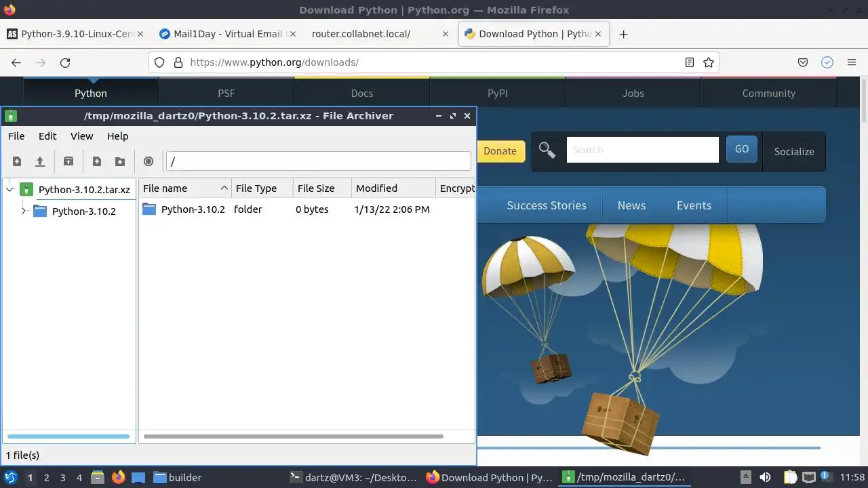Open the Events nav link
The height and width of the screenshot is (488, 868).
click(694, 205)
